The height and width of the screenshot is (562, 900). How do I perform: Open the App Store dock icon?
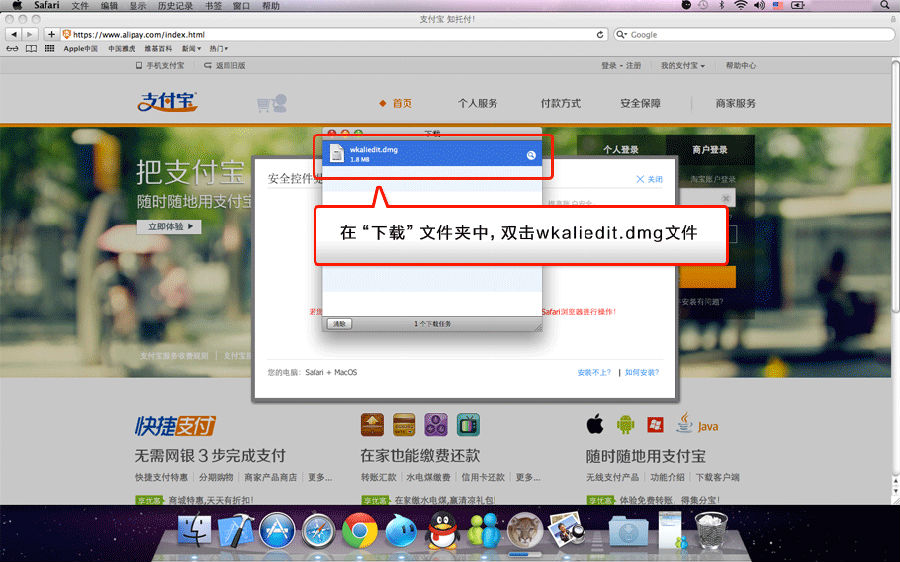click(277, 530)
